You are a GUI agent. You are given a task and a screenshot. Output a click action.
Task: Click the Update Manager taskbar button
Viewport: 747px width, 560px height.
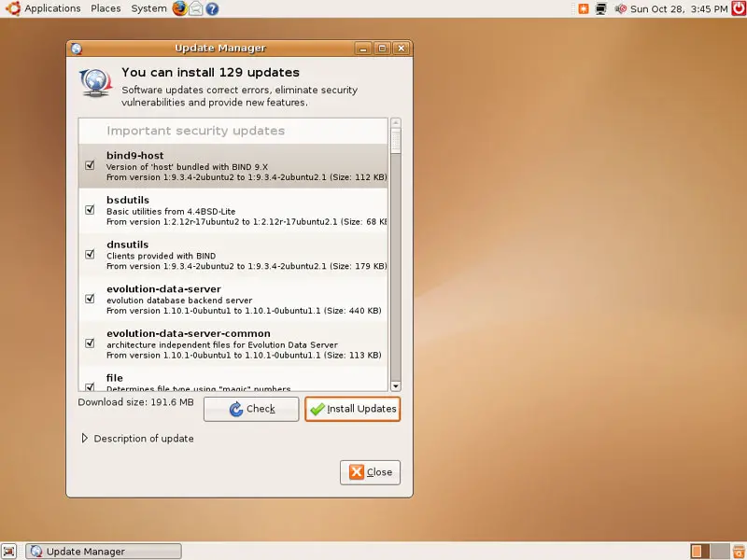[104, 552]
